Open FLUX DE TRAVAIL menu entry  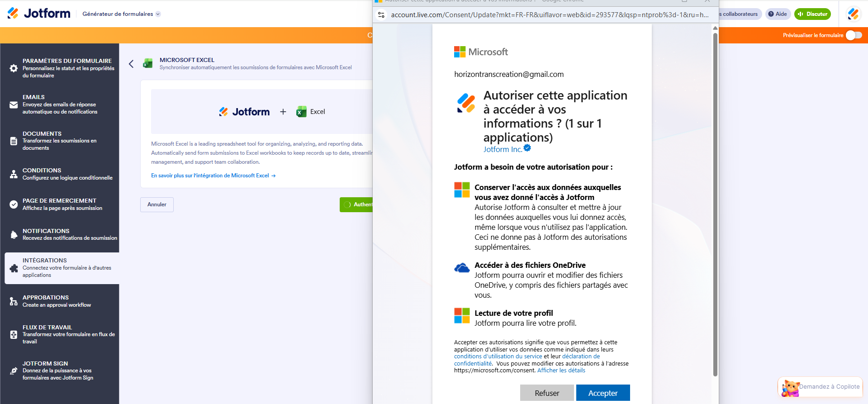pyautogui.click(x=60, y=334)
